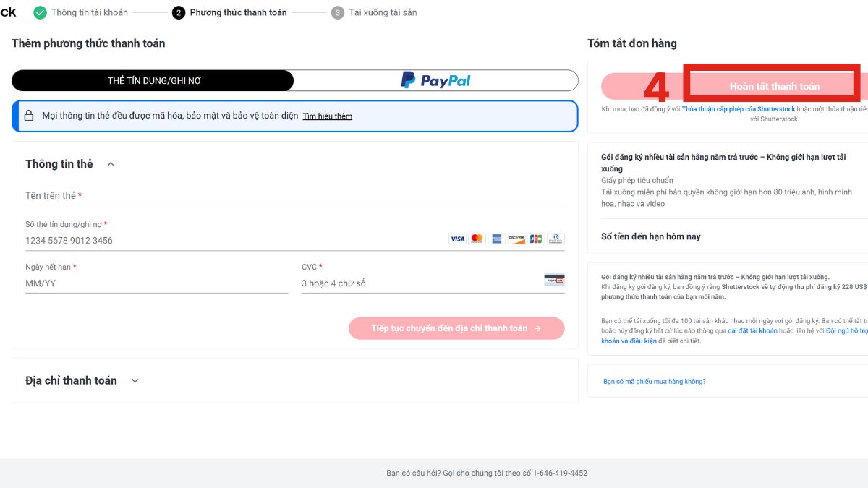Click Tiếp tục chuyển đến địa chỉ thanh toán
Screen dimensions: 868x488
456,328
